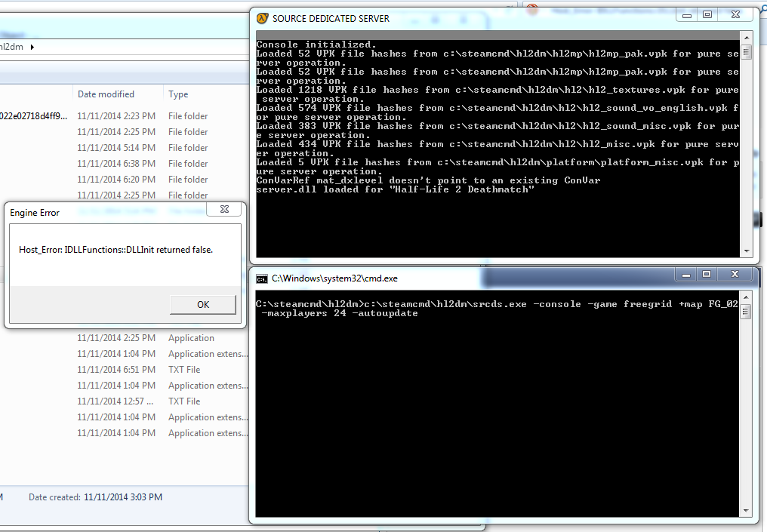
Task: Select folder row dated 11/11/2014 6:20 PM
Action: point(125,180)
